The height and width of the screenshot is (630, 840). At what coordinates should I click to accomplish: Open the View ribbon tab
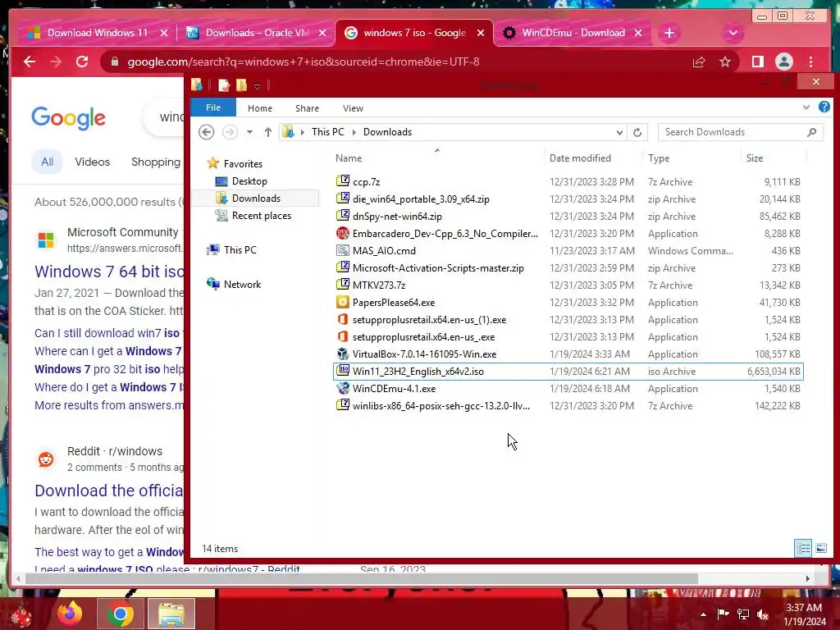353,108
